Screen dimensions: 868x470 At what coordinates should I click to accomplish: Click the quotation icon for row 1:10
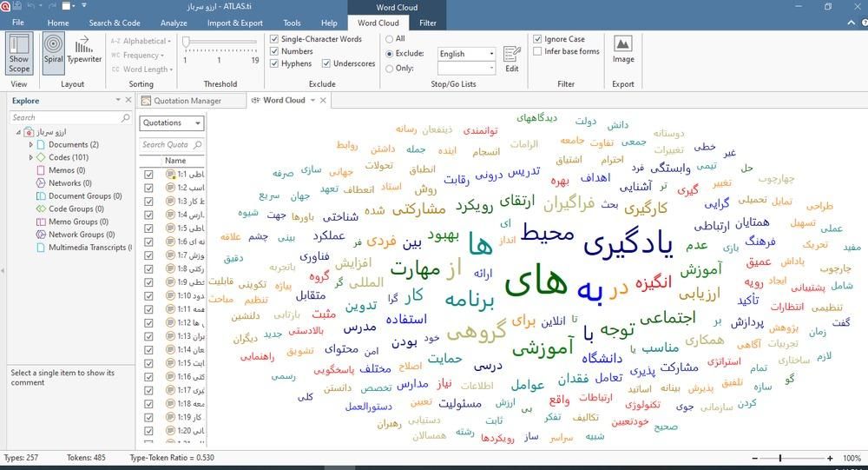[170, 295]
